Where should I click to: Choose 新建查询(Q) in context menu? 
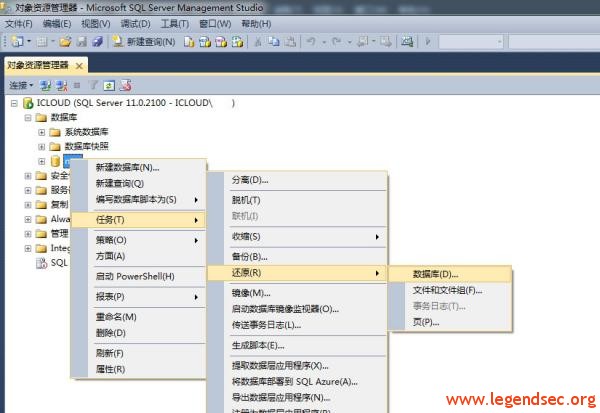tap(139, 183)
